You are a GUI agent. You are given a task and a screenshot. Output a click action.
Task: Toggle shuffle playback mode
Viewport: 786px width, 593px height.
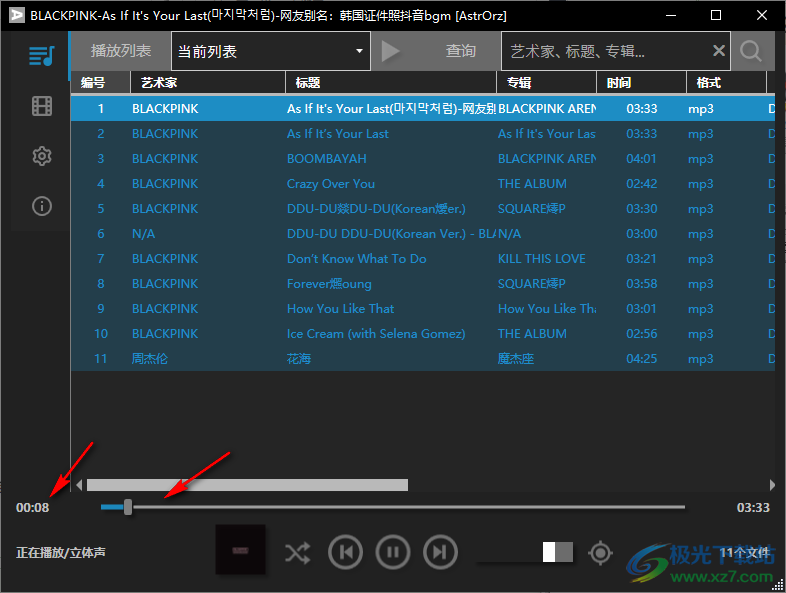(x=297, y=553)
